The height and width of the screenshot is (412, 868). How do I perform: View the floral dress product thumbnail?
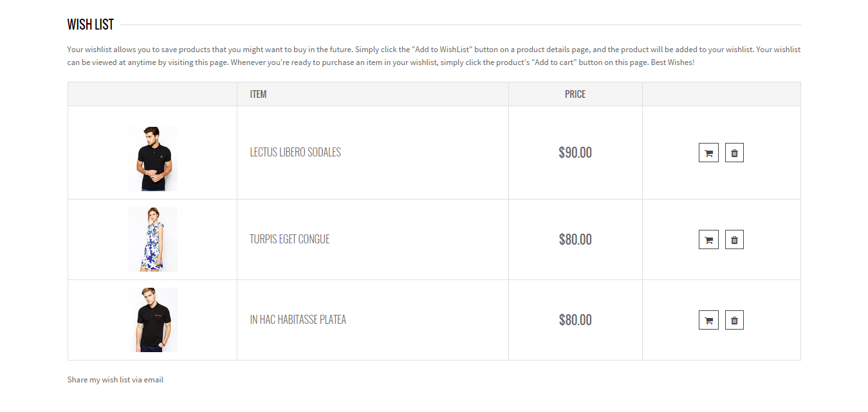click(152, 239)
